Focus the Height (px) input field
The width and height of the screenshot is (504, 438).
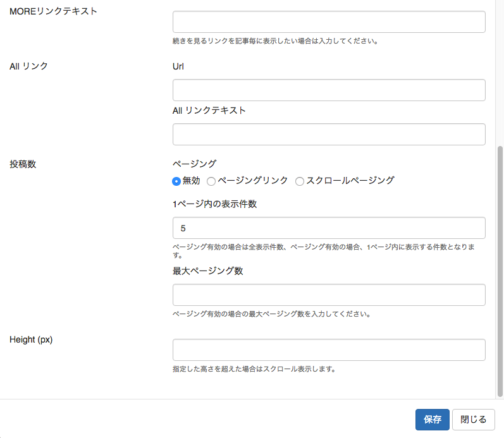click(329, 350)
